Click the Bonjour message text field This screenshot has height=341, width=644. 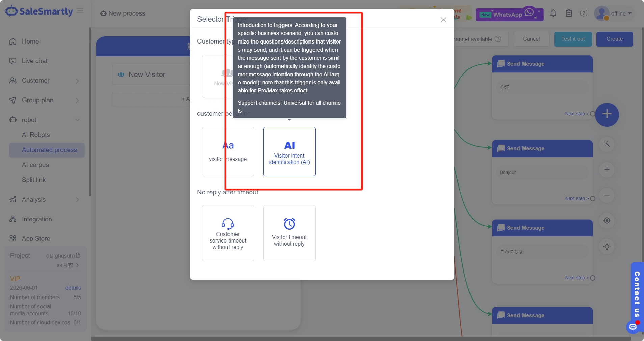[541, 172]
